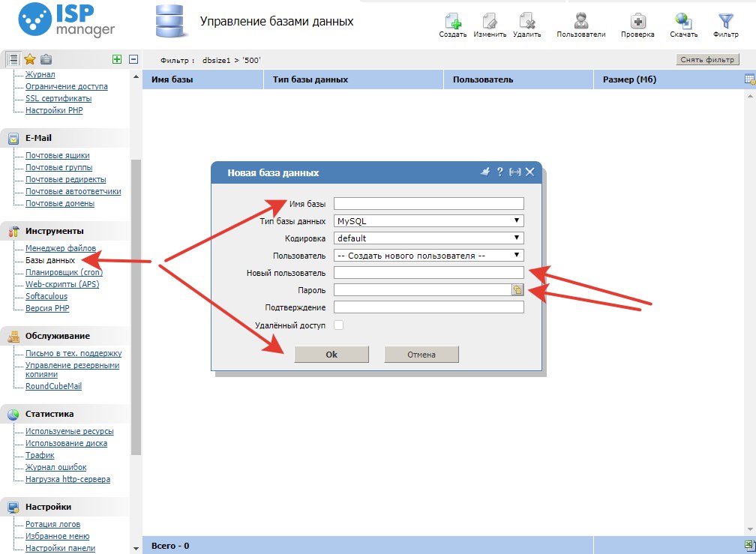Click the Создать (Create) toolbar icon
This screenshot has width=756, height=554.
pos(453,21)
